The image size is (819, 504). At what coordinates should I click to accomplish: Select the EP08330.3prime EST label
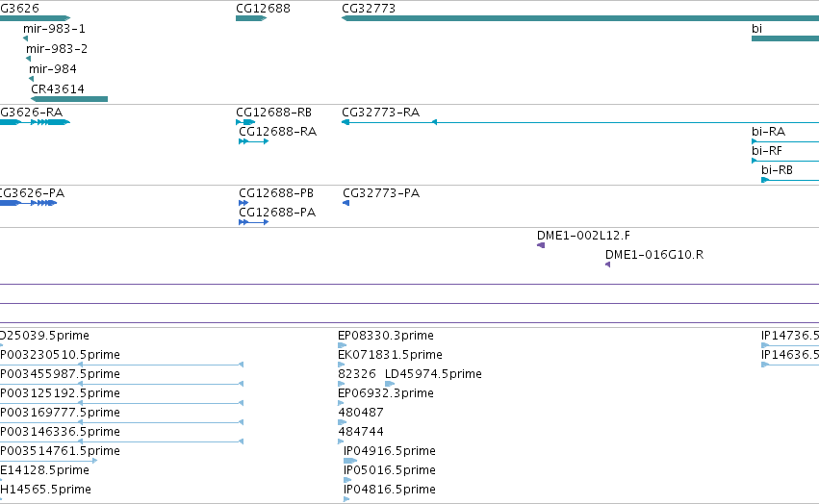coord(386,336)
